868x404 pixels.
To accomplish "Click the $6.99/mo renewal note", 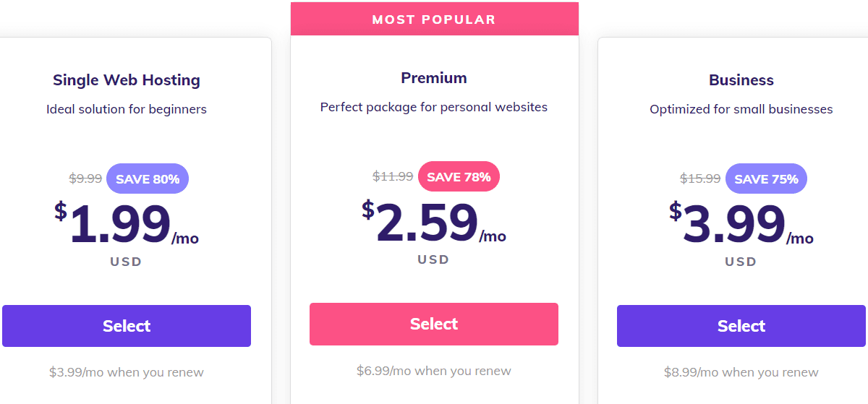I will point(434,371).
